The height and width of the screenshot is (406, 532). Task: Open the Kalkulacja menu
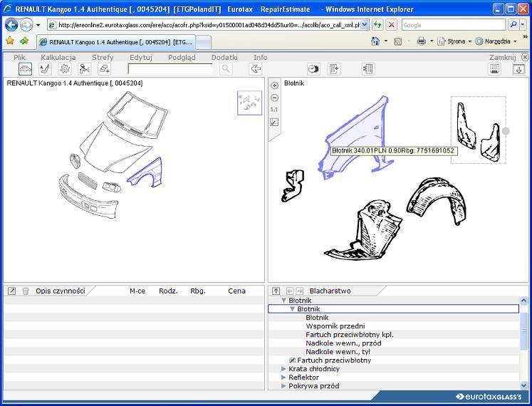point(58,57)
